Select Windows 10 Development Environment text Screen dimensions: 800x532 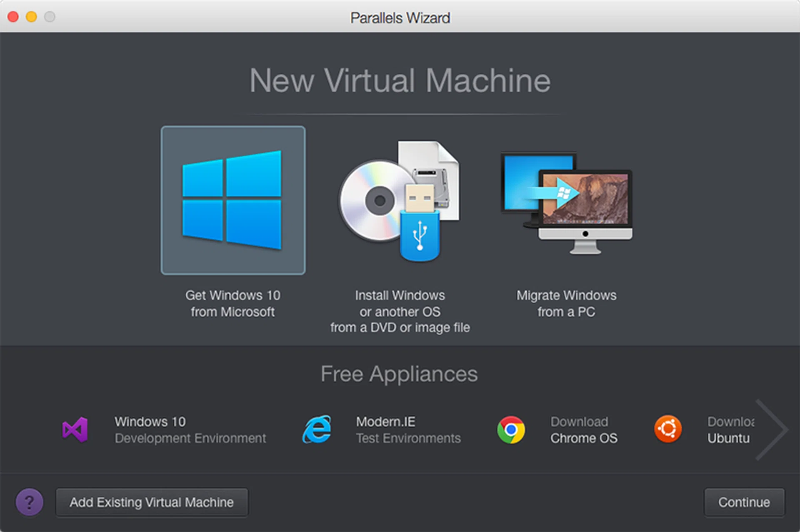pyautogui.click(x=190, y=430)
